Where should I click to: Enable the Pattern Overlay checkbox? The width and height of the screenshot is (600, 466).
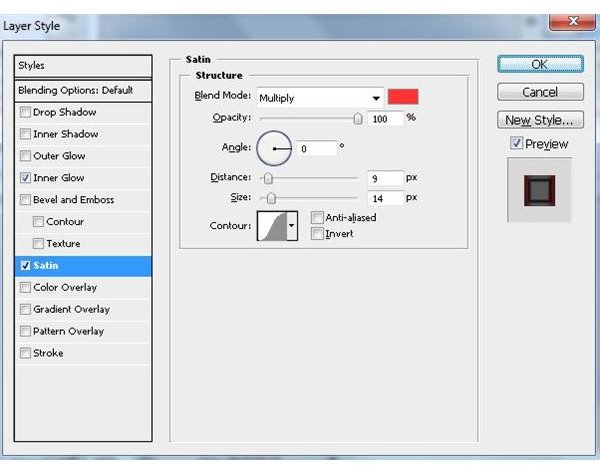click(x=25, y=331)
